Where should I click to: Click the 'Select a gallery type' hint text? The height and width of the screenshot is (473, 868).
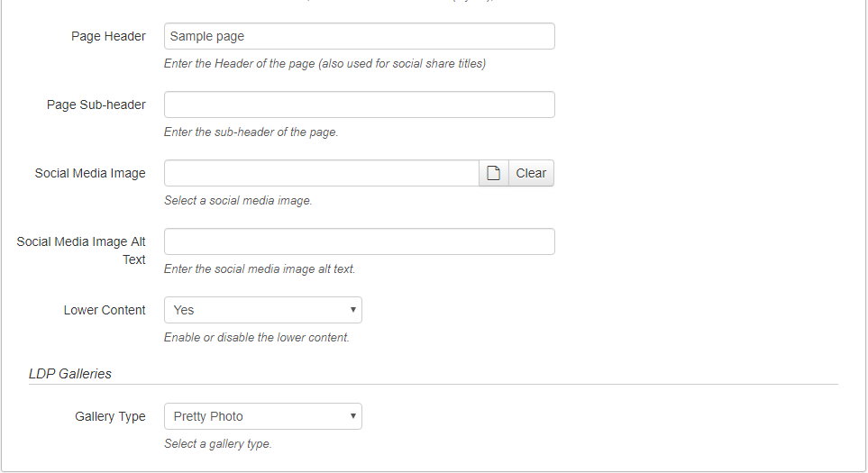click(x=217, y=444)
